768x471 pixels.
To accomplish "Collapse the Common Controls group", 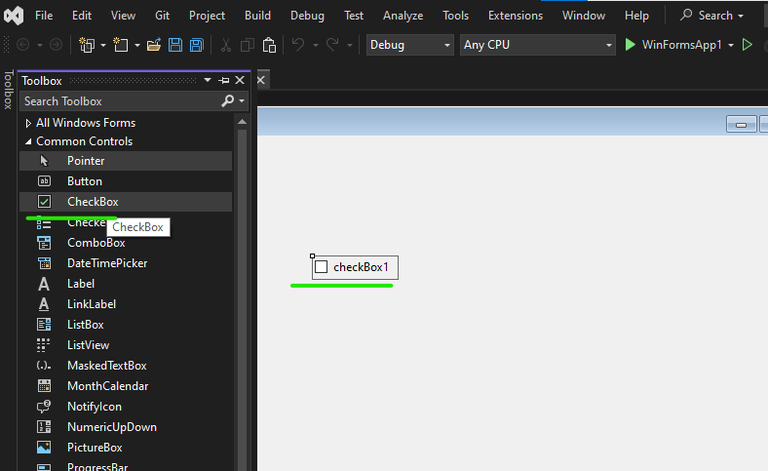I will (28, 141).
